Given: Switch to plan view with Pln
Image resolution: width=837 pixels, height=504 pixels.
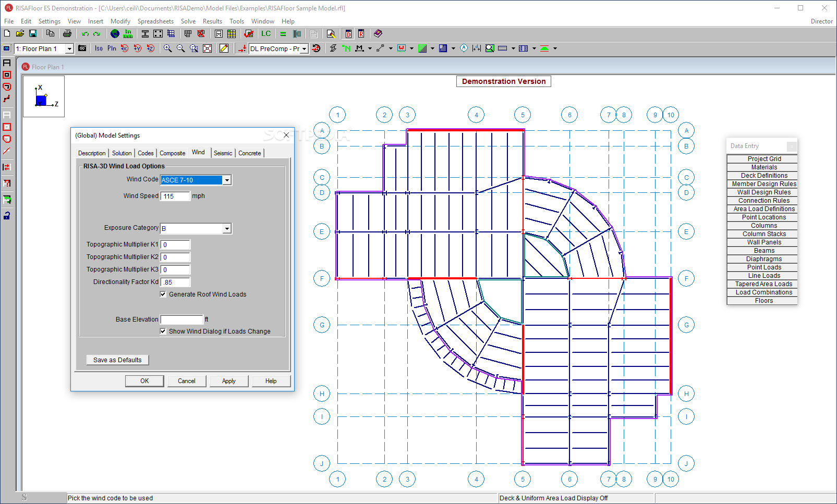Looking at the screenshot, I should (112, 48).
